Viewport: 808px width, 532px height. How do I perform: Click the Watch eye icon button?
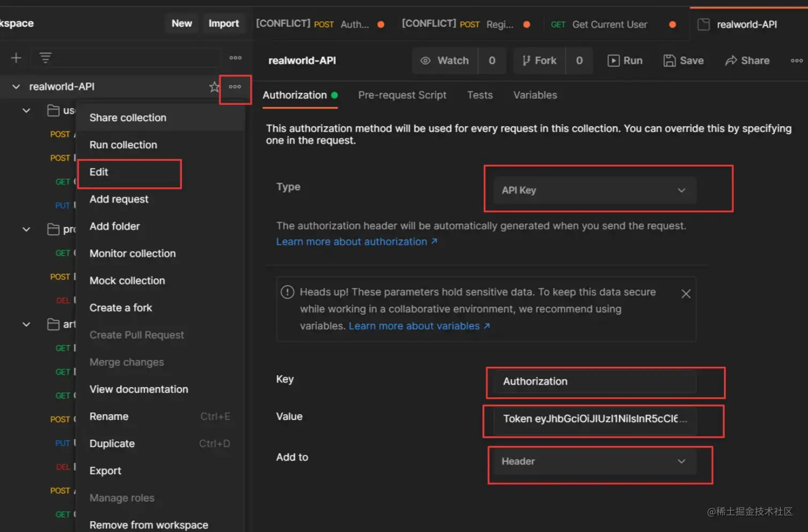pos(445,60)
